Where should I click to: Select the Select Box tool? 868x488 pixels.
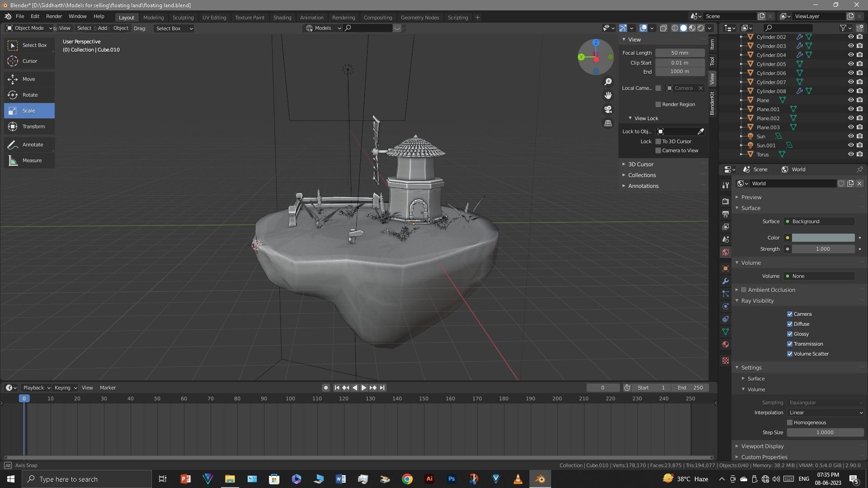click(29, 45)
